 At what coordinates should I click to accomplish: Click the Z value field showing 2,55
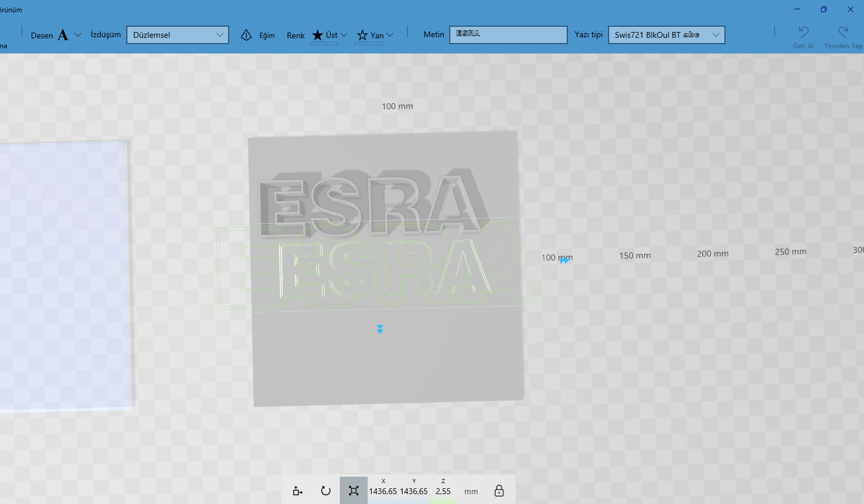(x=443, y=491)
